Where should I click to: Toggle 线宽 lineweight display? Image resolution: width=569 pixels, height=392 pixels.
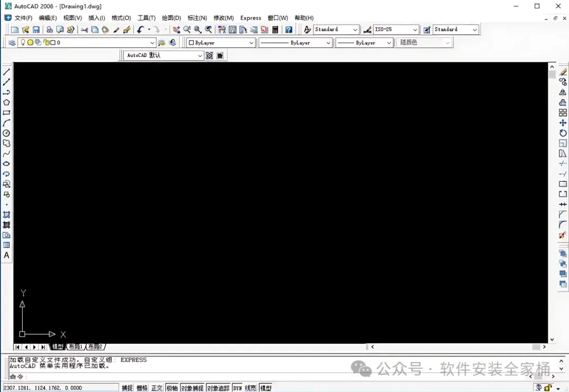point(250,388)
